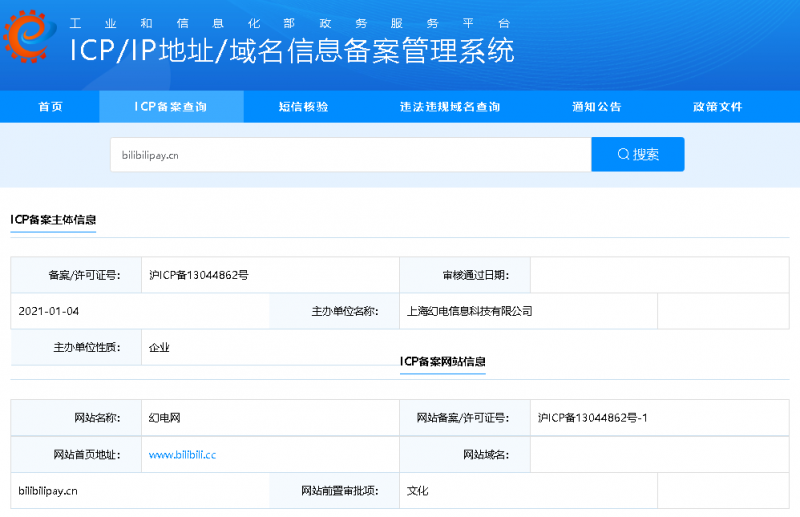Click the 备案/许可证号 label cell

[76, 275]
